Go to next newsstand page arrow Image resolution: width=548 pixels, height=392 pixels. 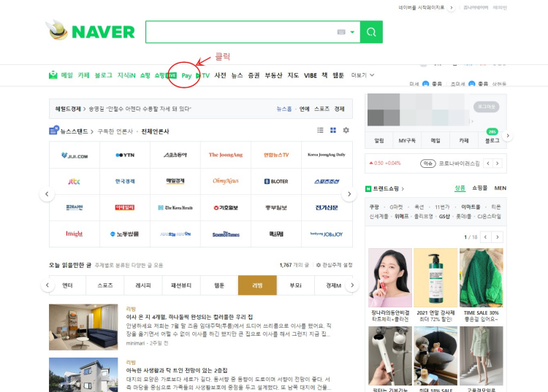pos(349,194)
